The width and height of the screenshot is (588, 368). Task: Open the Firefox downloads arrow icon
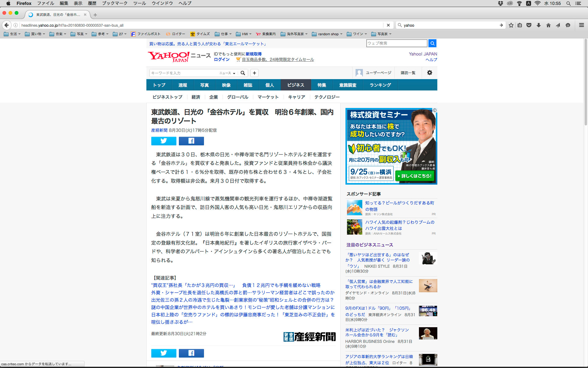point(539,25)
